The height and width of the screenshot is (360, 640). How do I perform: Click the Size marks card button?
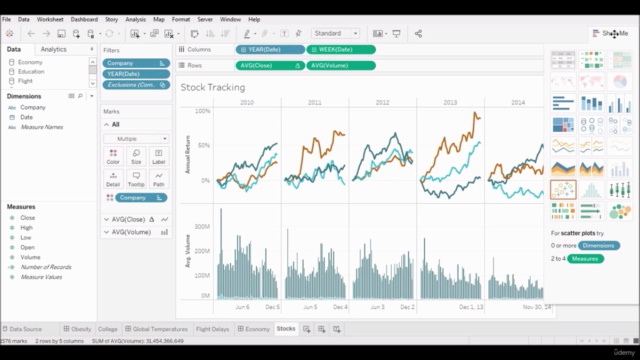(136, 157)
